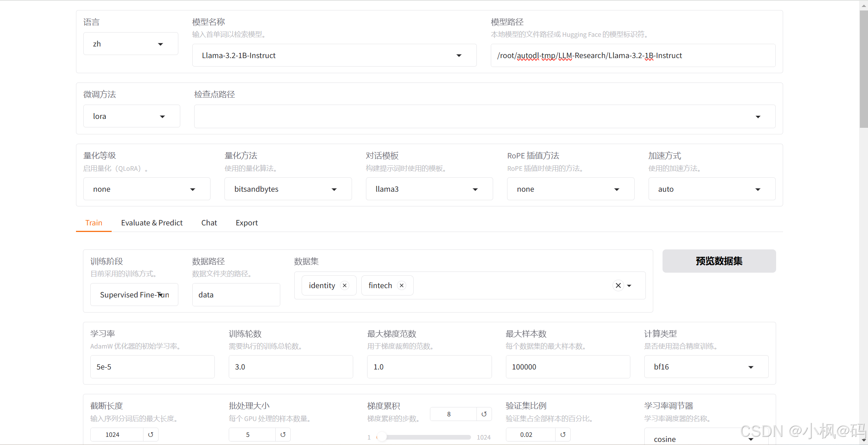Open the 加速方式 auto dropdown

[712, 189]
